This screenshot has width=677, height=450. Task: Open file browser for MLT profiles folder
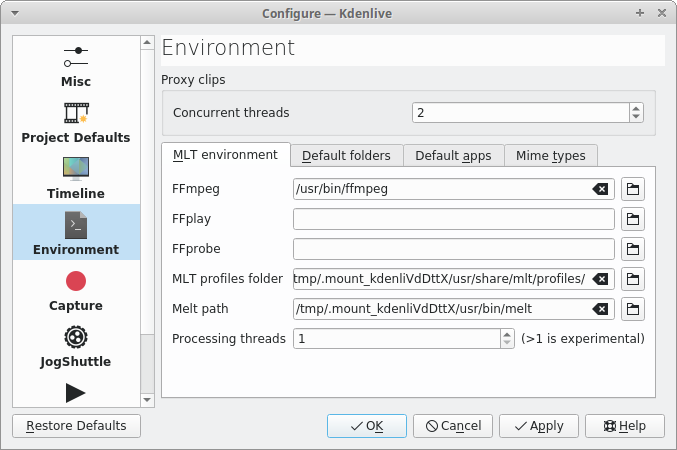(x=632, y=279)
